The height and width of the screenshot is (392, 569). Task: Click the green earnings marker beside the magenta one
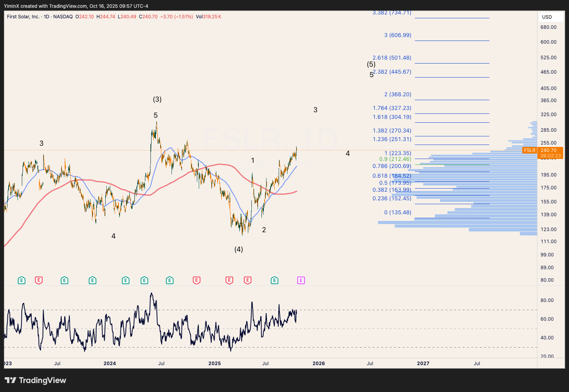click(274, 280)
